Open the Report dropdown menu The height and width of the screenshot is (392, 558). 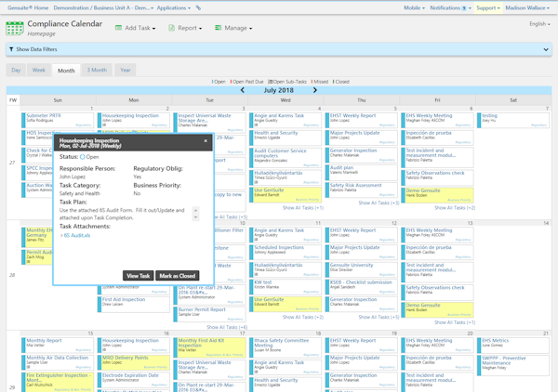click(x=185, y=28)
